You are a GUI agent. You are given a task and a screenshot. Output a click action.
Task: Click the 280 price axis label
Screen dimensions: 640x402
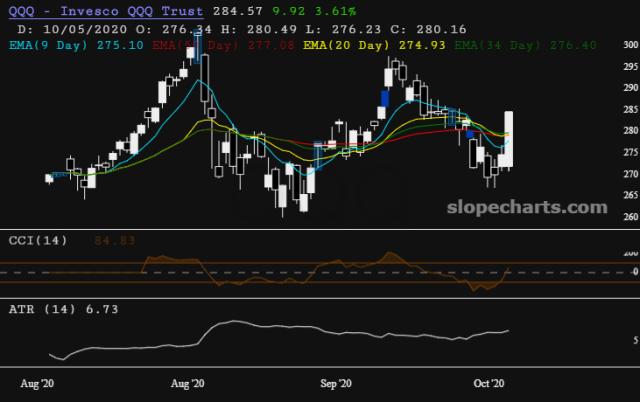[631, 131]
